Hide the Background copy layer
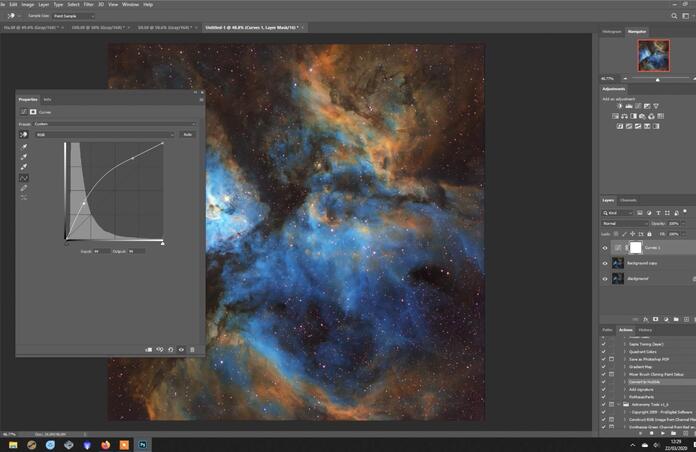The width and height of the screenshot is (696, 452). point(605,263)
